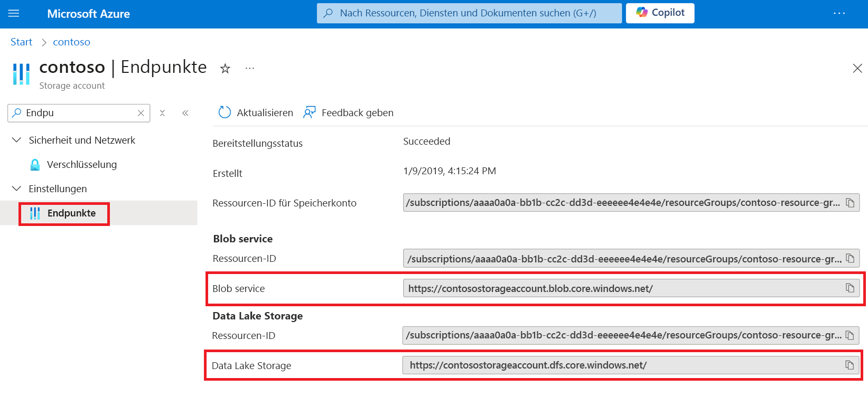Copy the Data Lake Storage resource ID
The image size is (868, 396).
[850, 335]
